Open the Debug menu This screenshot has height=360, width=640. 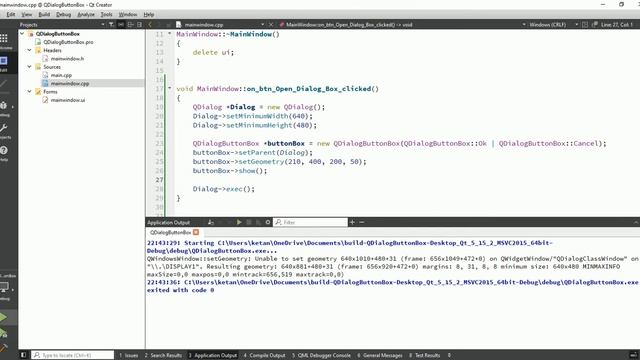pyautogui.click(x=63, y=14)
